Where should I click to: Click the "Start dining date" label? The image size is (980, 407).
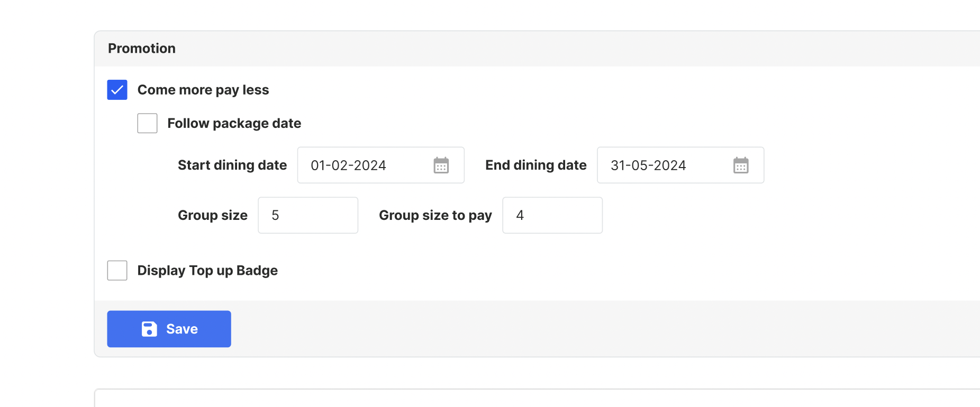tap(232, 165)
